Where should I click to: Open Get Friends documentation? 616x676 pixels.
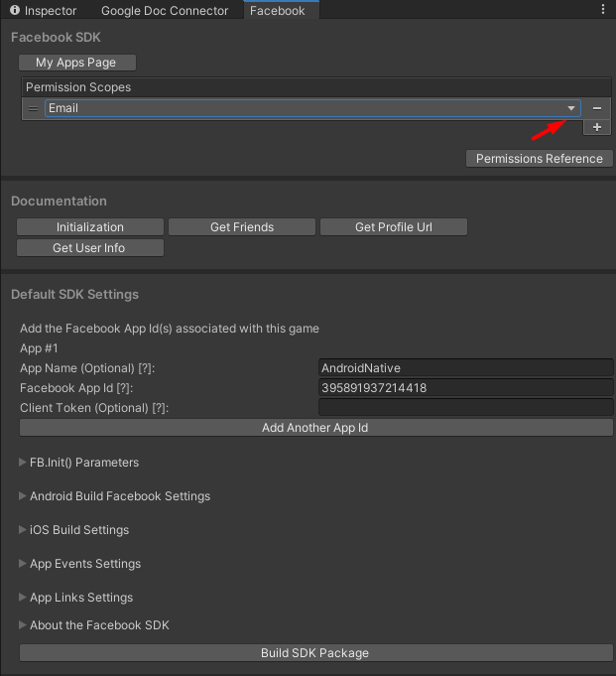(242, 227)
